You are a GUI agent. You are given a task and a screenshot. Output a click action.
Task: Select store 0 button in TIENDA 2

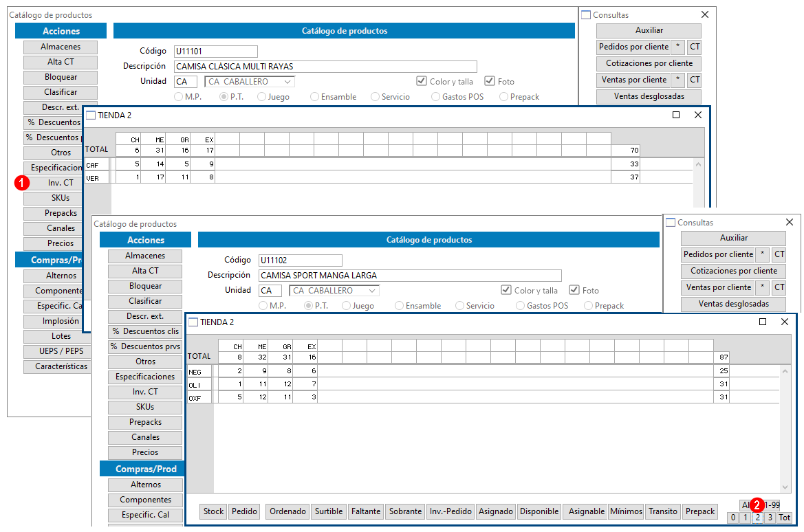[x=733, y=518]
